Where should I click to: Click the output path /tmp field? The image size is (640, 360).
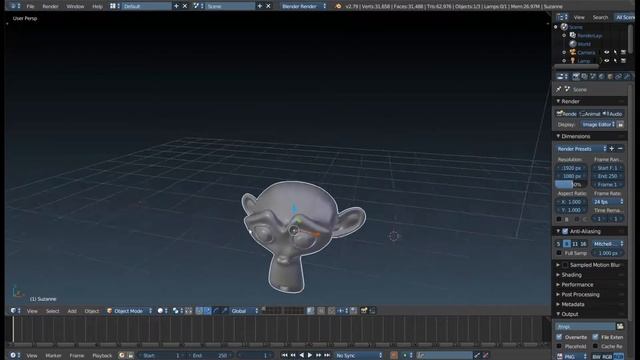[585, 327]
